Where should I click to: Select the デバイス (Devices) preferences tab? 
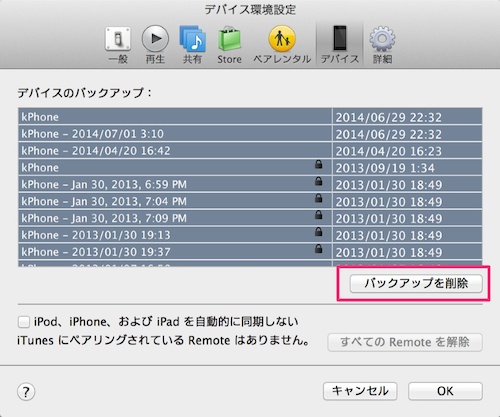pyautogui.click(x=340, y=45)
